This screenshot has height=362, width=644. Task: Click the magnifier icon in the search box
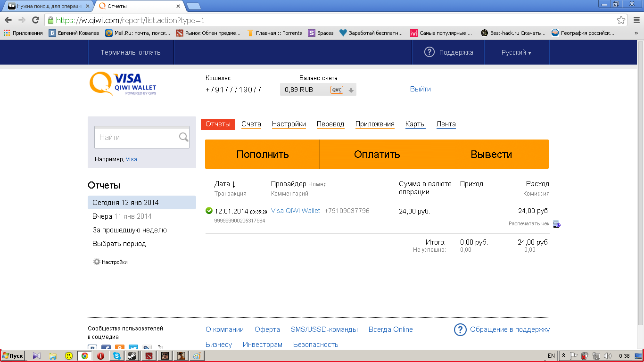pyautogui.click(x=183, y=137)
